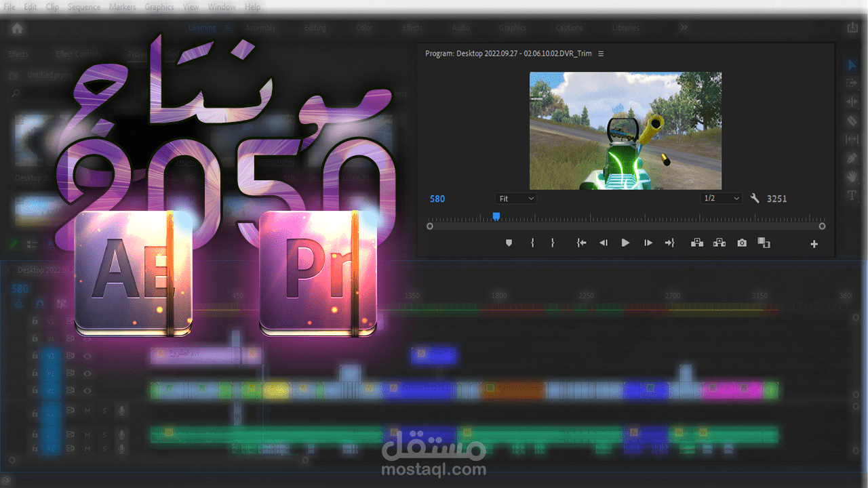Click the 3251 duration readout
Viewport: 868px width, 488px height.
click(776, 199)
